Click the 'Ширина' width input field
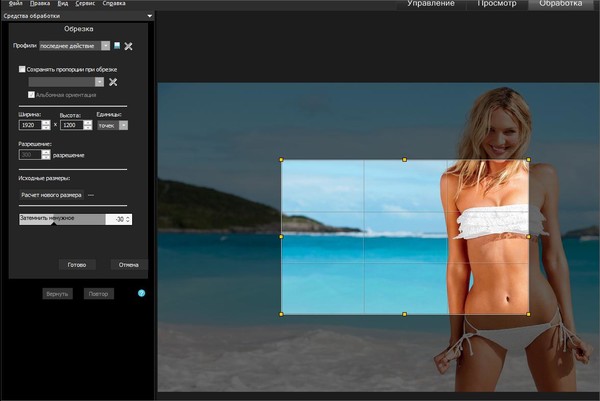Image resolution: width=600 pixels, height=401 pixels. pos(29,125)
